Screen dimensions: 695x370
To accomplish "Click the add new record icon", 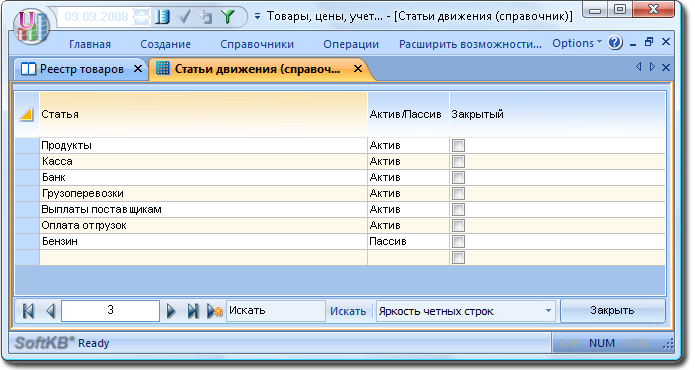I will tap(215, 311).
